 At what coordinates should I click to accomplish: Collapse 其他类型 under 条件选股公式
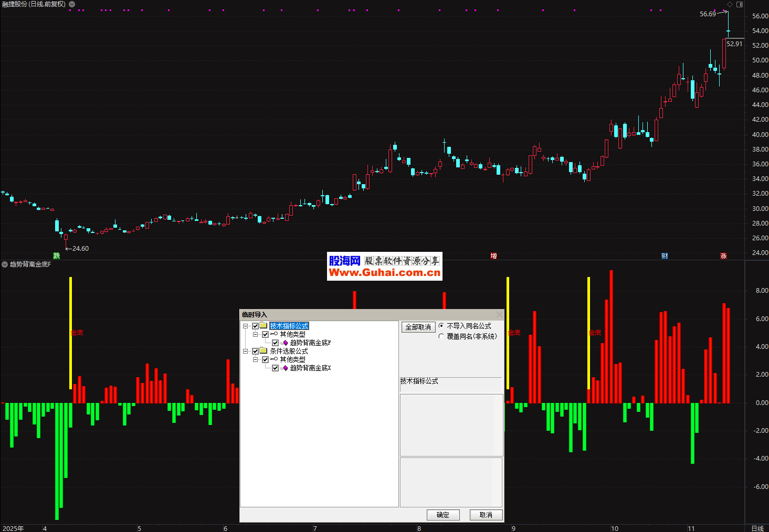pos(255,359)
